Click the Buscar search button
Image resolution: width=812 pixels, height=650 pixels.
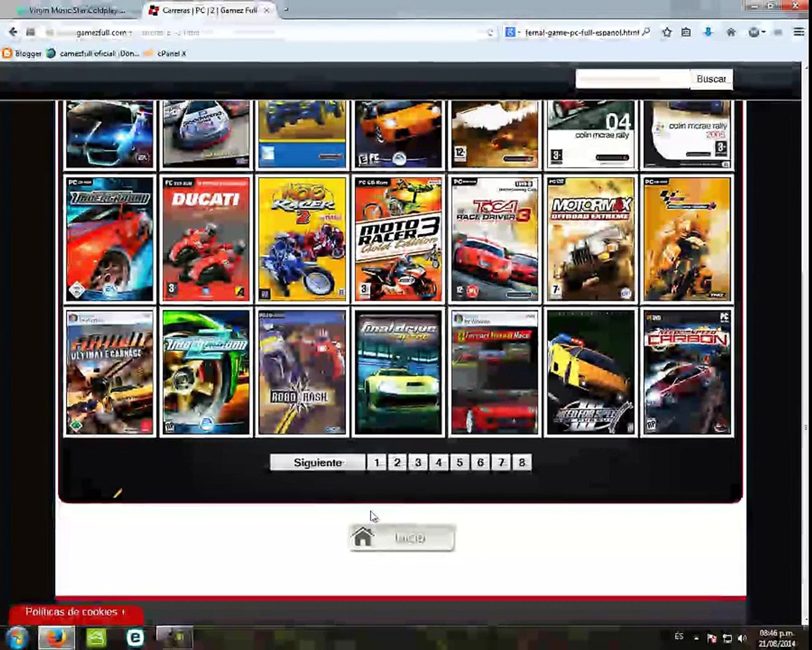point(711,79)
